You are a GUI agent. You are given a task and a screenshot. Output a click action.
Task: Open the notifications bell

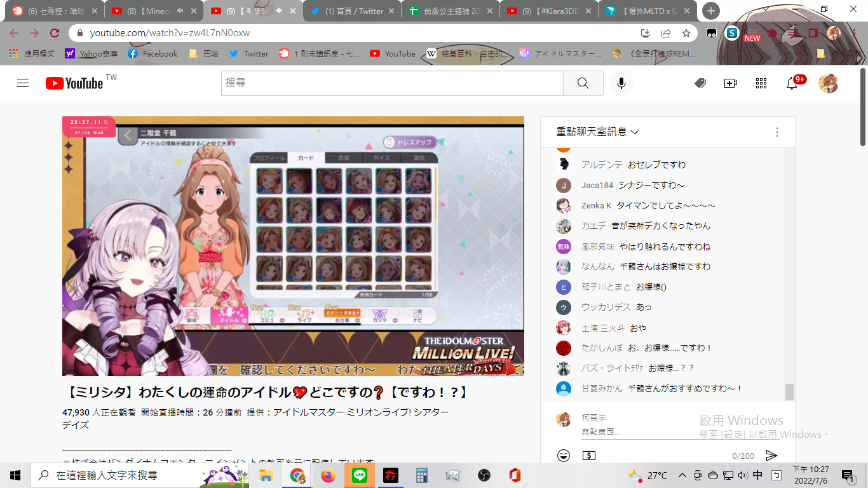(x=792, y=83)
